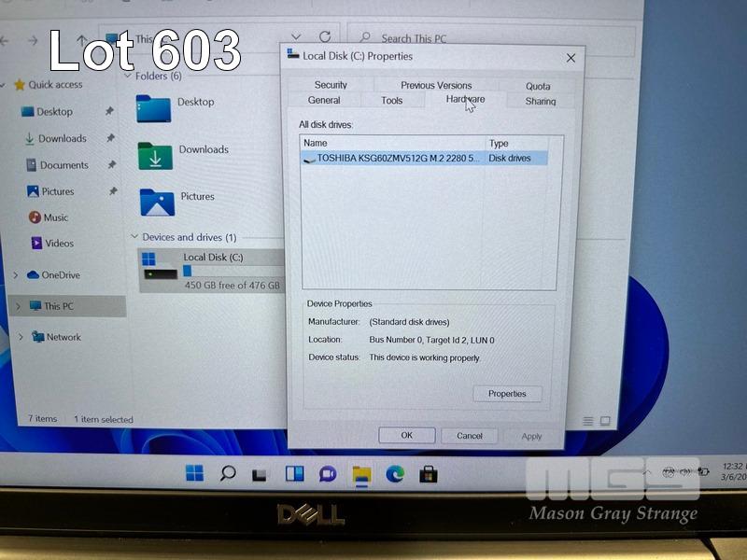Screen dimensions: 747x560
Task: Click the taskbar Search magnifier icon
Action: (x=228, y=473)
